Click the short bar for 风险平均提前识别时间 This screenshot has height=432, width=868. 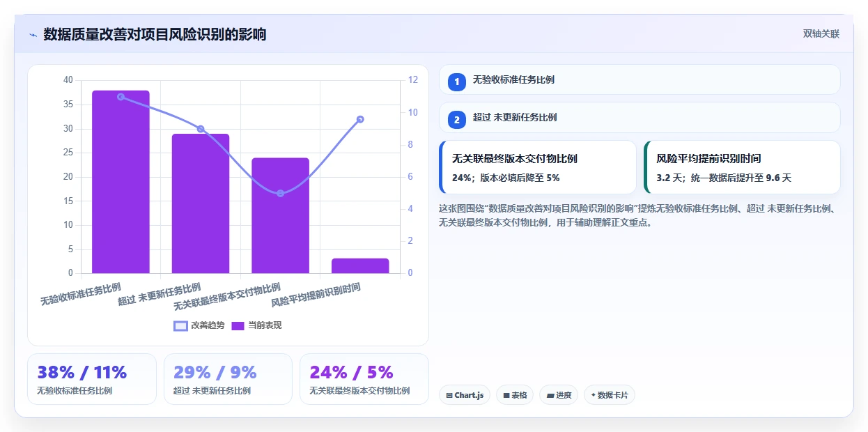pyautogui.click(x=360, y=265)
